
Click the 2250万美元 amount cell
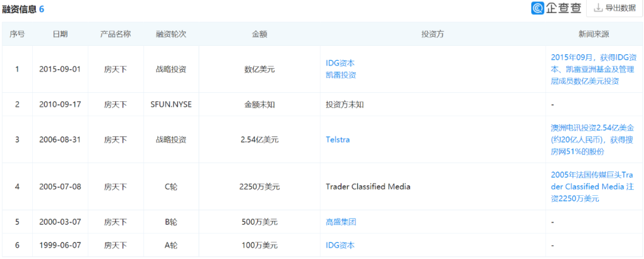click(259, 186)
